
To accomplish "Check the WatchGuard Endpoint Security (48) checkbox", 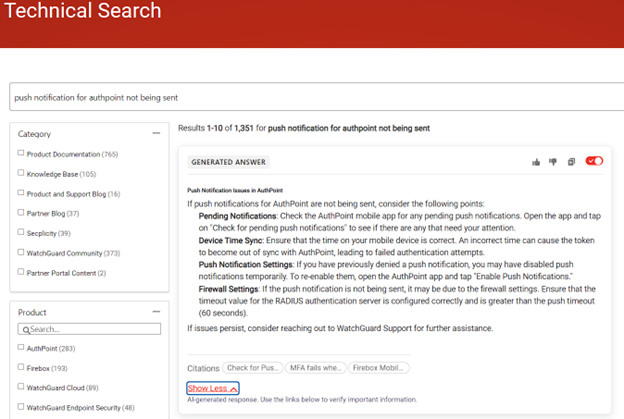I will pyautogui.click(x=21, y=406).
